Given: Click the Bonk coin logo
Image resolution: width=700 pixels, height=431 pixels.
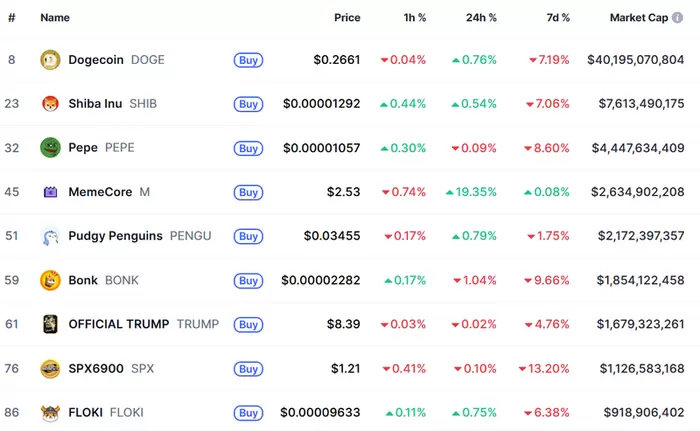Looking at the screenshot, I should [50, 280].
